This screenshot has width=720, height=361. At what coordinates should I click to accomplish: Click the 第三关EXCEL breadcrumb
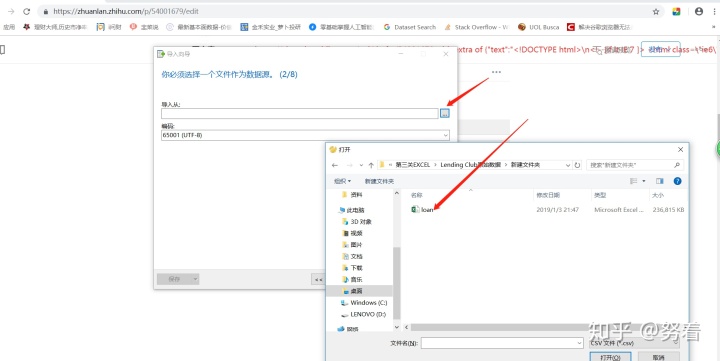pyautogui.click(x=413, y=165)
